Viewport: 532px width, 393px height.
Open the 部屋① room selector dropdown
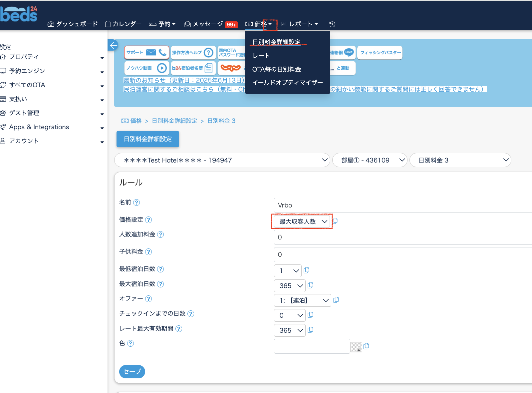coord(370,160)
